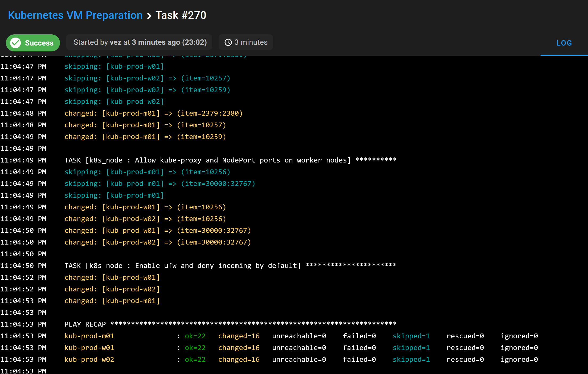Viewport: 588px width, 374px height.
Task: Open the Kubernetes VM Preparation template link
Action: (x=75, y=15)
